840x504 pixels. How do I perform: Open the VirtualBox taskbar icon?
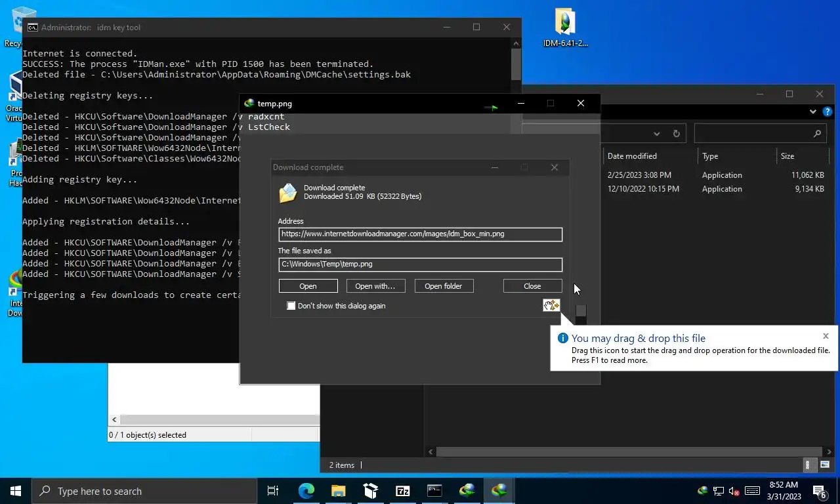(370, 491)
